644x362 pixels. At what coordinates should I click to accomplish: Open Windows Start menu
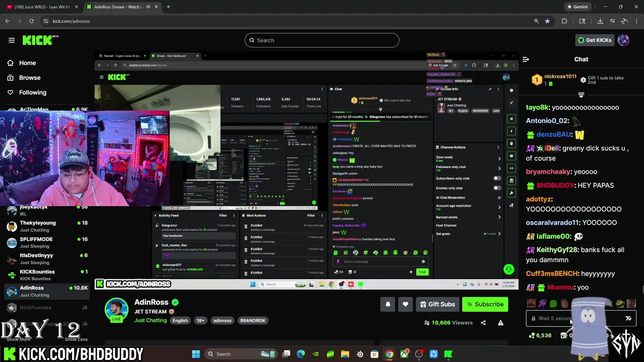(196, 354)
